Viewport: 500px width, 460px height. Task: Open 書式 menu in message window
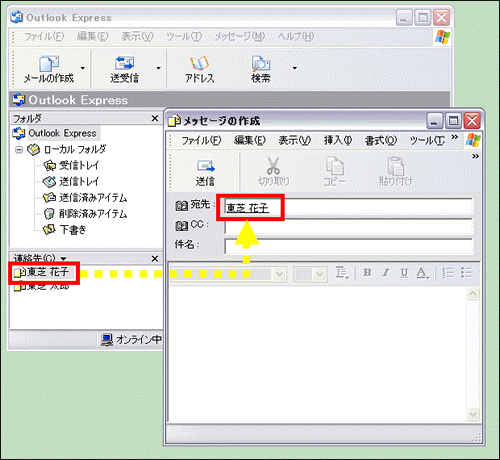pyautogui.click(x=381, y=140)
